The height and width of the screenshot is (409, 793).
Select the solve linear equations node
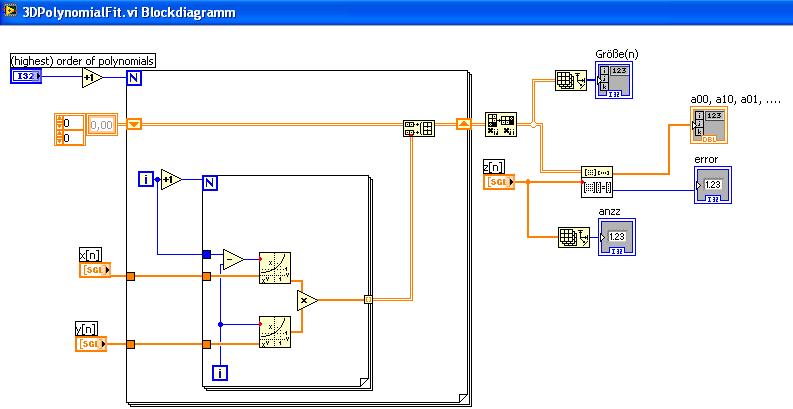click(596, 181)
